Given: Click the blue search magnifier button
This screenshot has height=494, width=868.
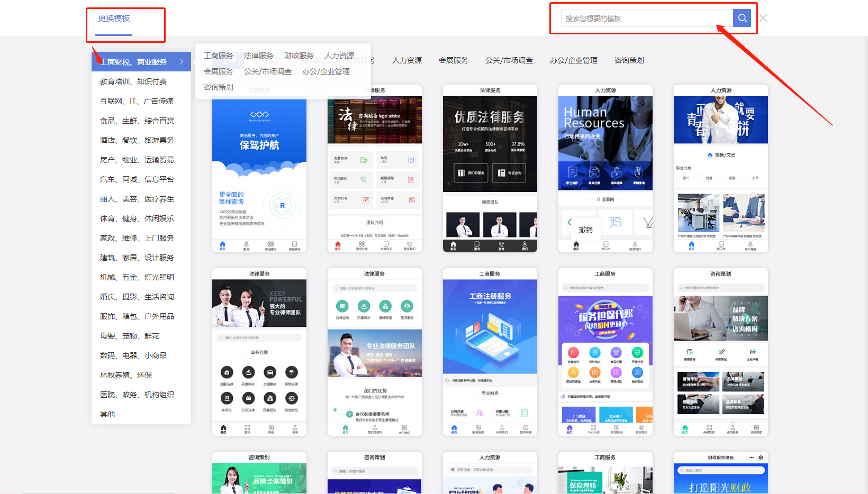Looking at the screenshot, I should [742, 18].
